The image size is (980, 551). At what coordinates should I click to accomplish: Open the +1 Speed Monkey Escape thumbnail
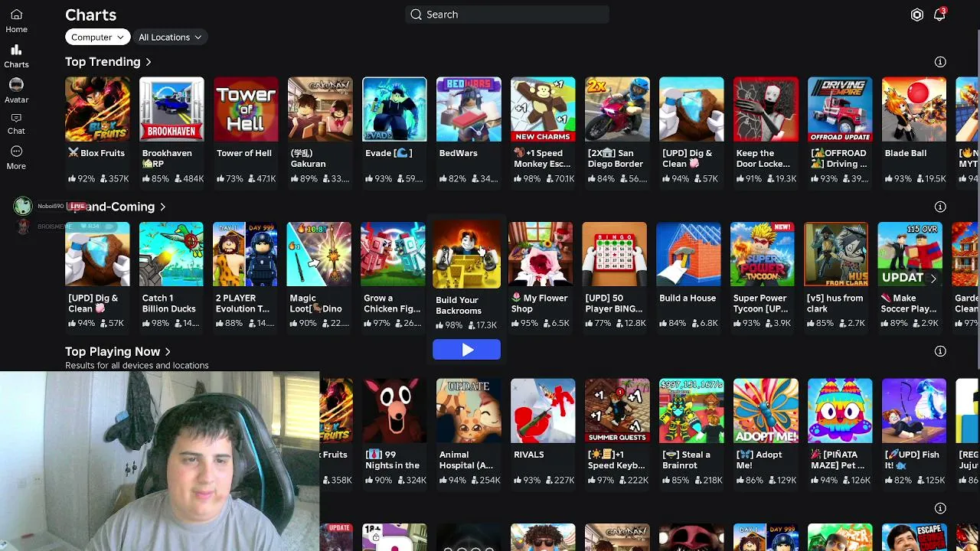pyautogui.click(x=543, y=109)
